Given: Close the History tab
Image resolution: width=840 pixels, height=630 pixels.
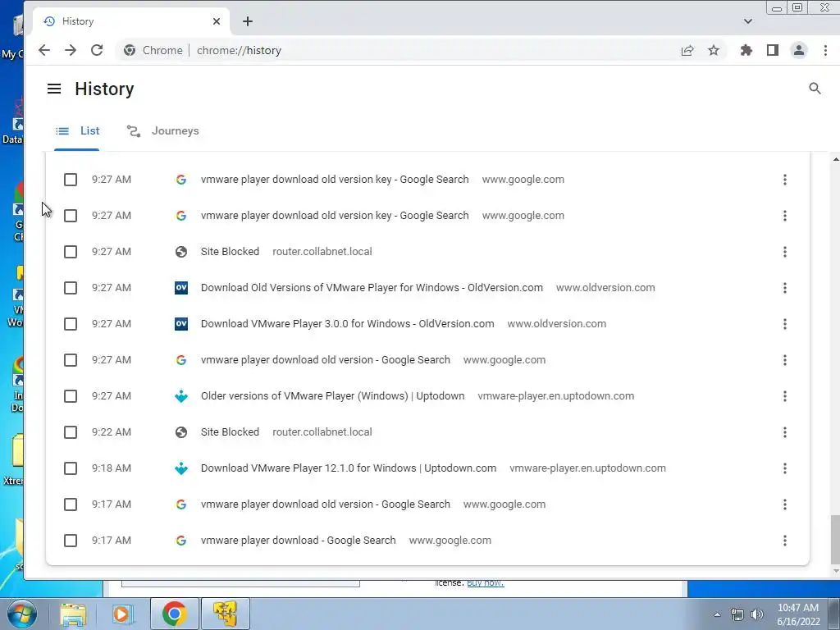Looking at the screenshot, I should click(x=217, y=21).
